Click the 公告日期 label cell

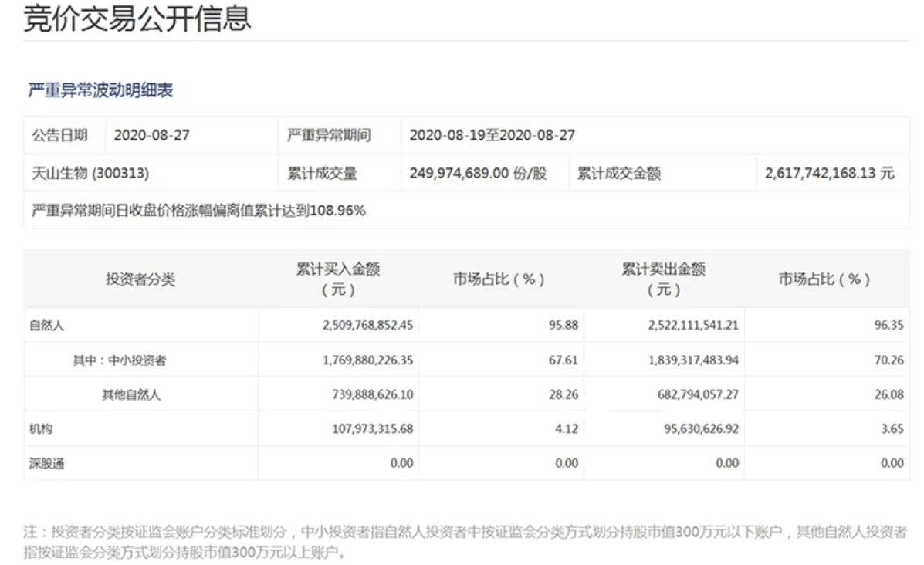click(x=61, y=133)
